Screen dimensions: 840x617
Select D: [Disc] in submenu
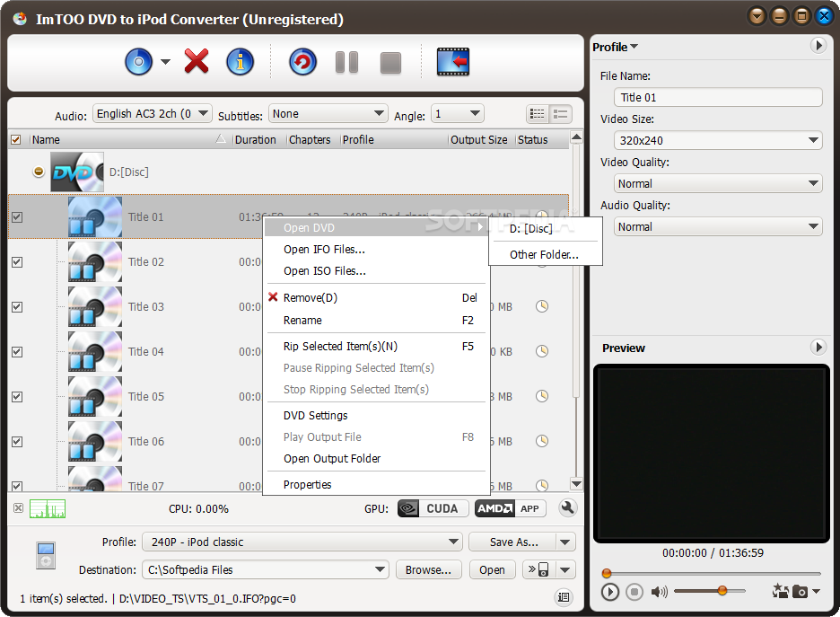(546, 229)
